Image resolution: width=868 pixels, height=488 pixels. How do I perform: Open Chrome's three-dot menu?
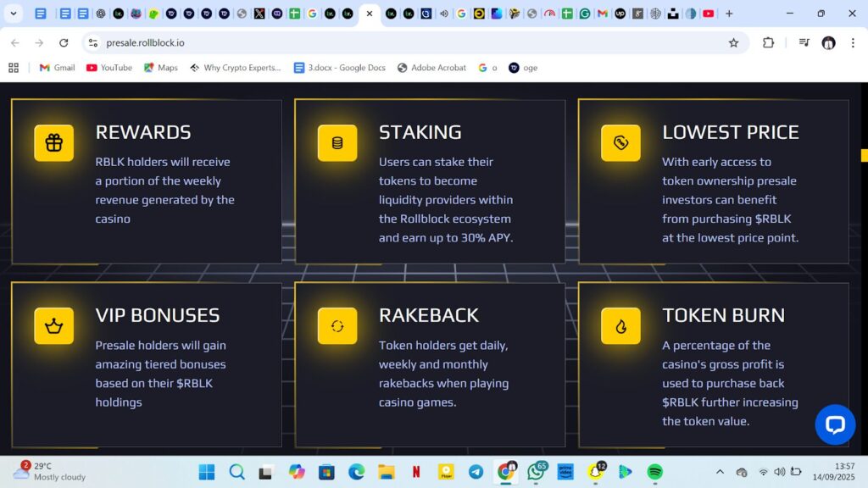coord(853,43)
